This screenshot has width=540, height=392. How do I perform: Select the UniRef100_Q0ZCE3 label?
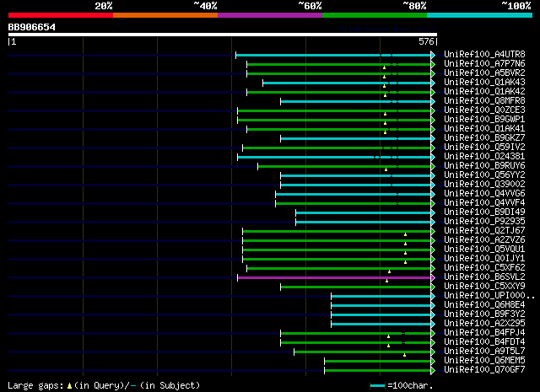tap(484, 110)
